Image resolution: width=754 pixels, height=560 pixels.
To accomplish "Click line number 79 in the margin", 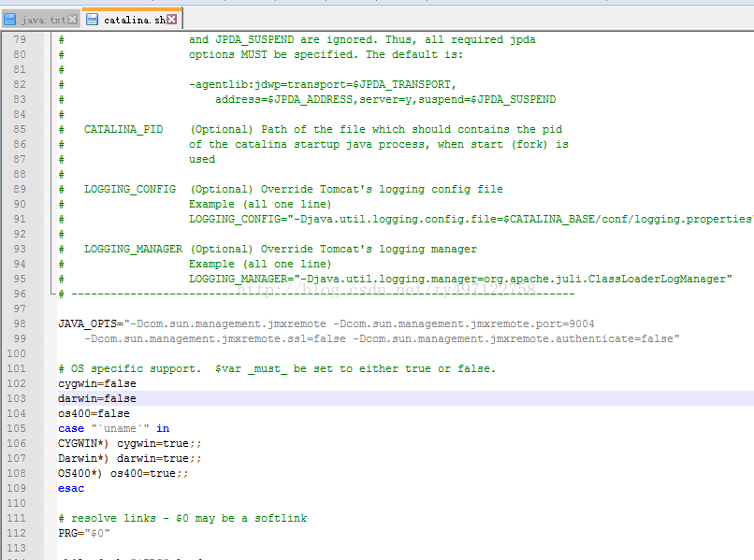I will click(20, 39).
